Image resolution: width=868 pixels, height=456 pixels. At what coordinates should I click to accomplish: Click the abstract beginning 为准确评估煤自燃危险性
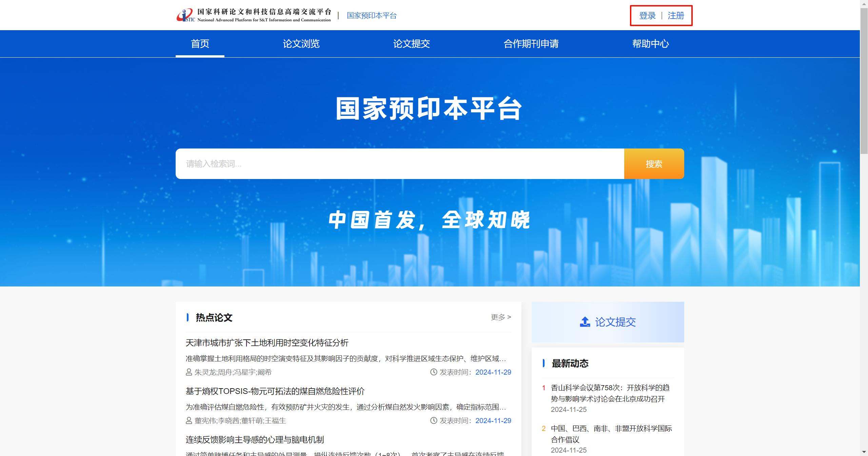[x=346, y=407]
